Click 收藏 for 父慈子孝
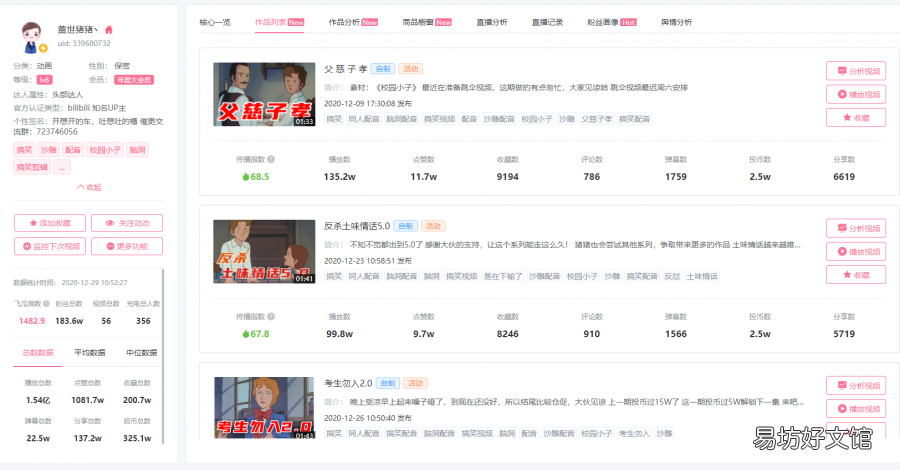Viewport: 900px width, 470px height. tap(856, 118)
